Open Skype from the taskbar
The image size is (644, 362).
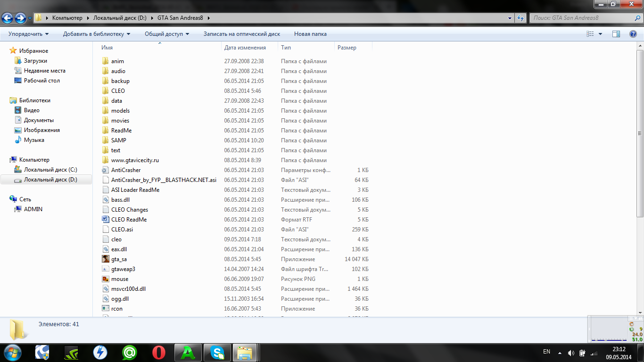[x=217, y=353]
